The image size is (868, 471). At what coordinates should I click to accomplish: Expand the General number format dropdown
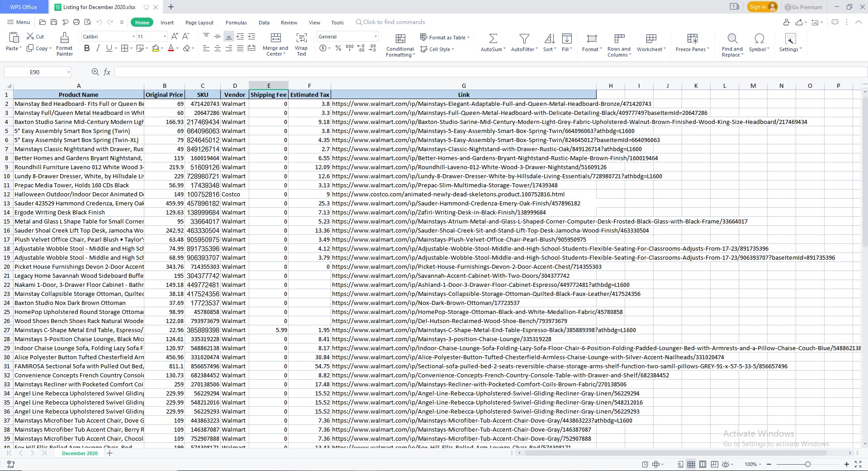coord(375,37)
